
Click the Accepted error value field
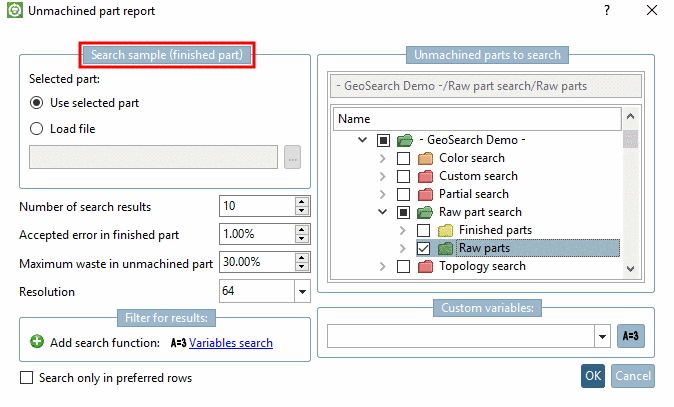click(257, 234)
